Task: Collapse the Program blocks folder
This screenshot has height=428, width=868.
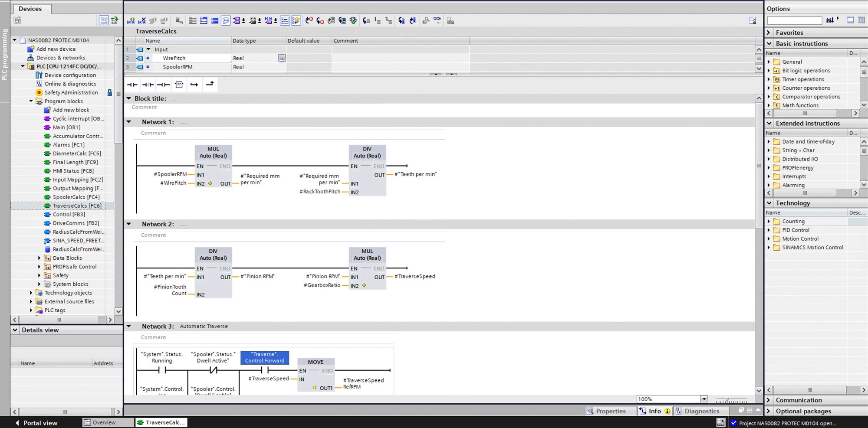Action: 31,101
